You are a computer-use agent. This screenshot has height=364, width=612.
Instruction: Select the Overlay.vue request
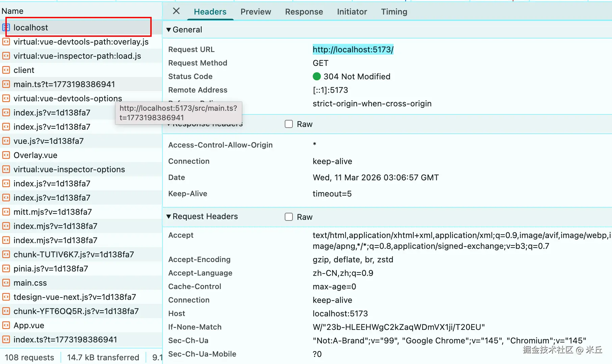tap(81, 155)
